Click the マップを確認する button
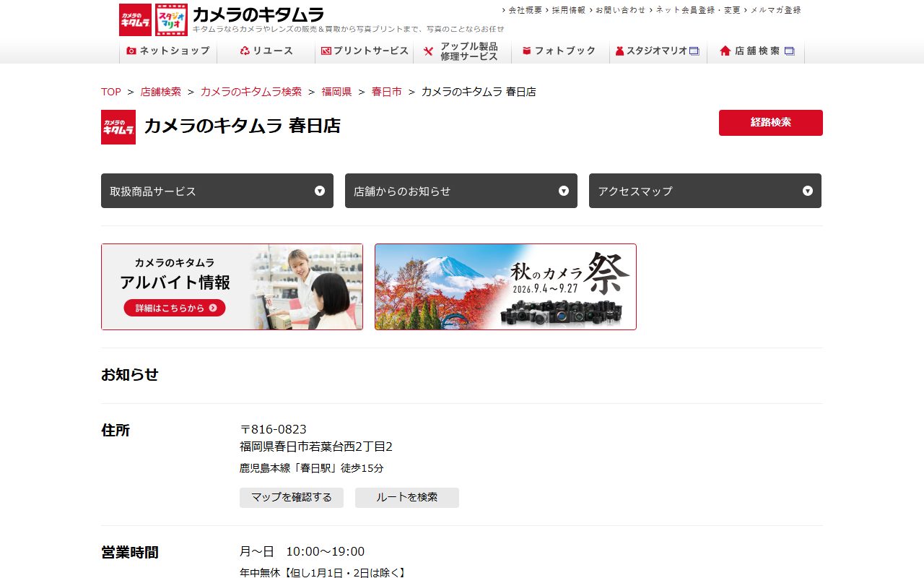This screenshot has height=578, width=924. [292, 498]
